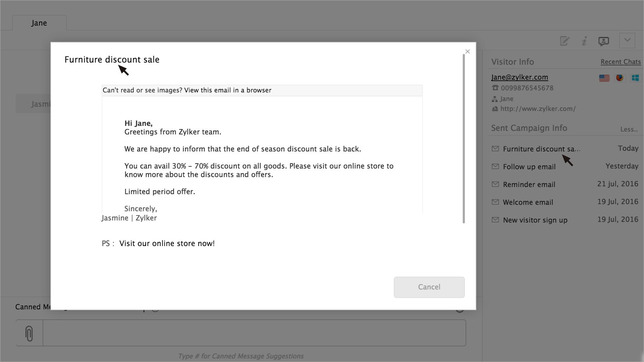The height and width of the screenshot is (362, 644).
Task: Click the paperclip attachment icon
Action: click(29, 334)
